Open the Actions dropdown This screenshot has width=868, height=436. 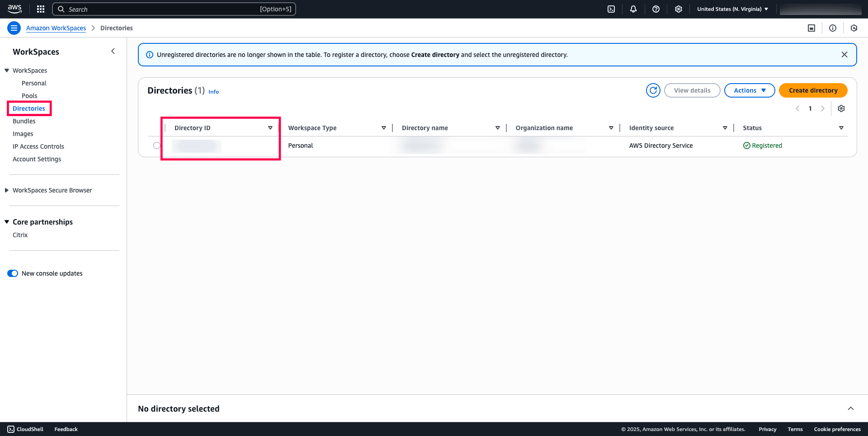click(750, 90)
